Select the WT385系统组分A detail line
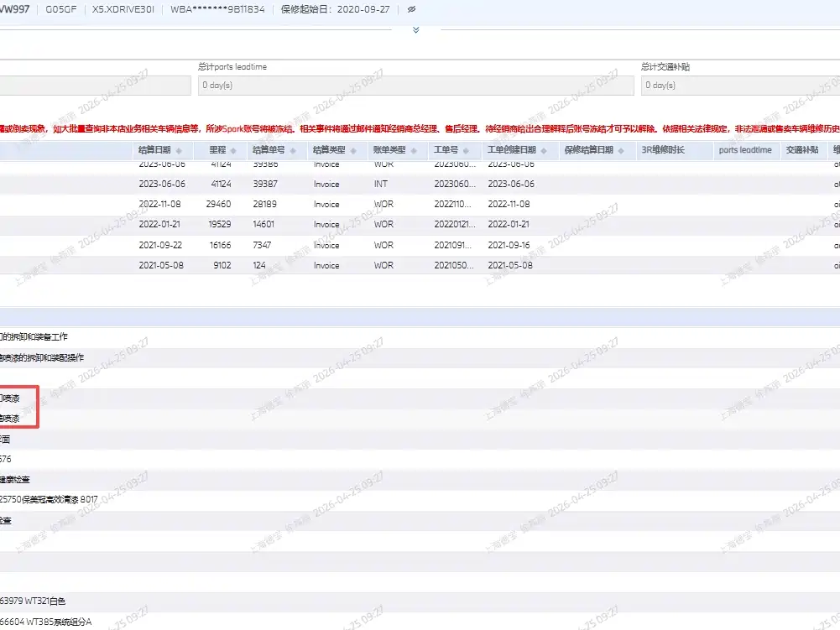This screenshot has height=630, width=840. [420, 622]
